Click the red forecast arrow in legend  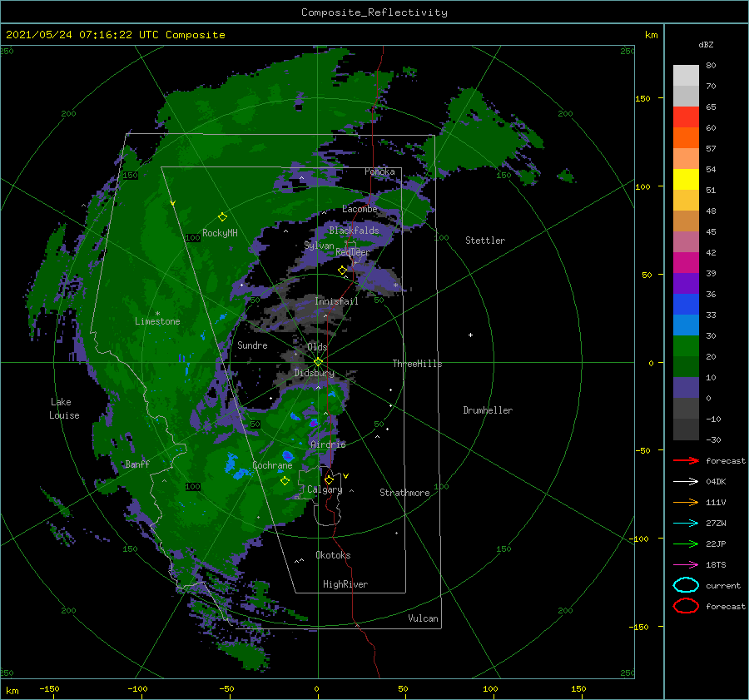click(x=686, y=460)
